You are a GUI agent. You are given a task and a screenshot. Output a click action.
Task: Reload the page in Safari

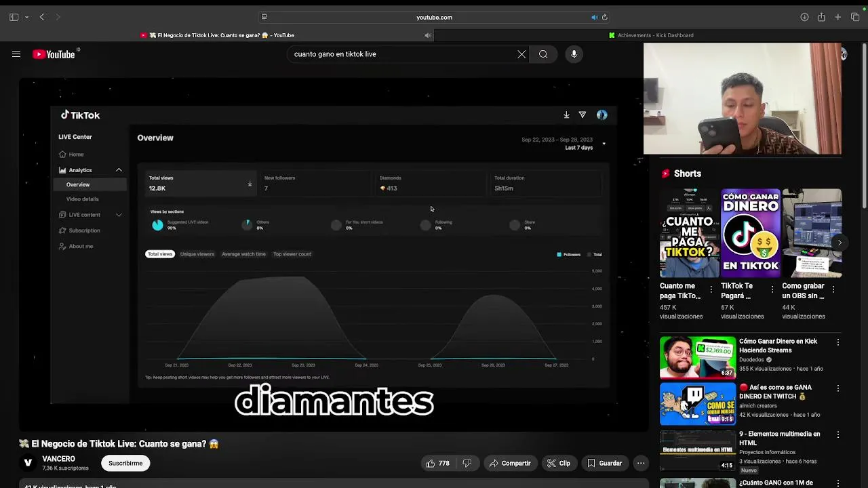pos(604,18)
